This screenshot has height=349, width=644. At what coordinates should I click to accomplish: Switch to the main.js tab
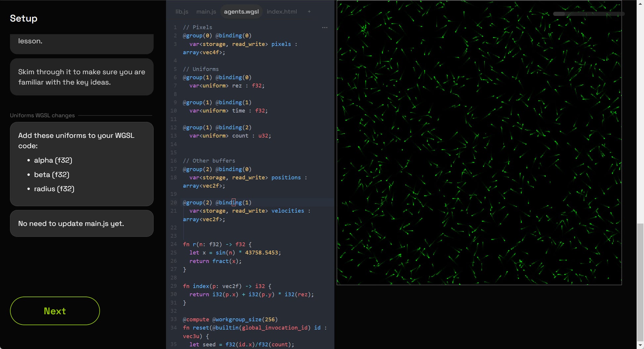(x=206, y=12)
